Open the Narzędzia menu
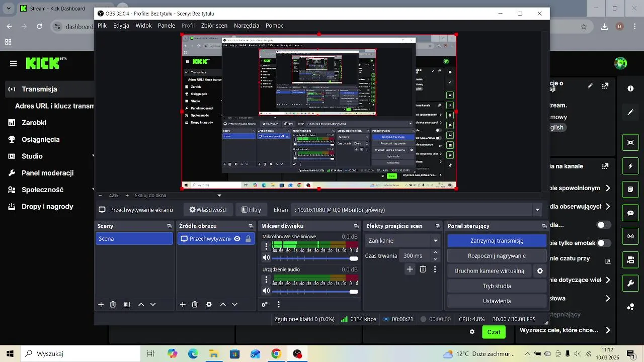This screenshot has width=644, height=362. point(247,25)
